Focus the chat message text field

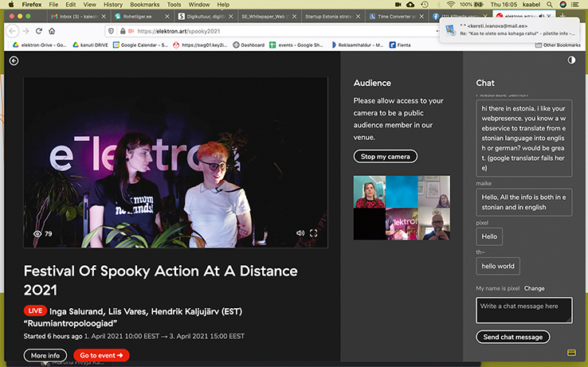pyautogui.click(x=524, y=310)
